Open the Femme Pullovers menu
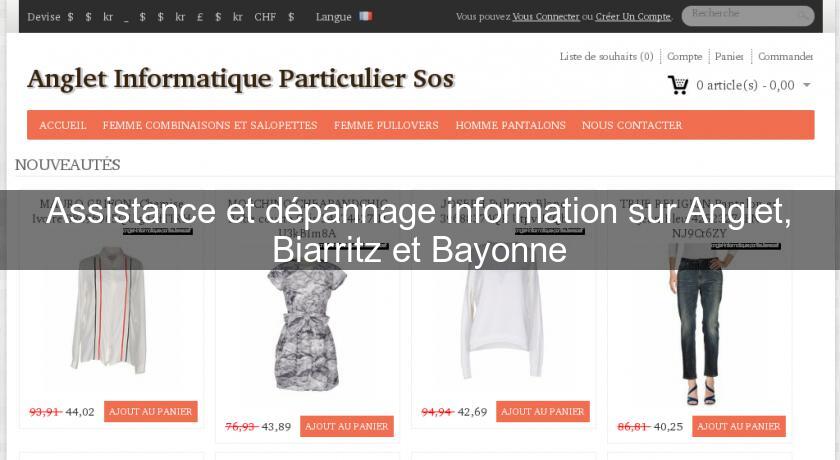This screenshot has height=460, width=840. [x=386, y=125]
